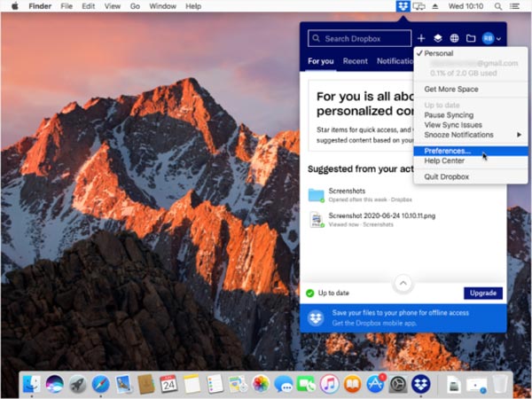Open Reminders in the Dock
The height and width of the screenshot is (399, 532).
[x=215, y=384]
